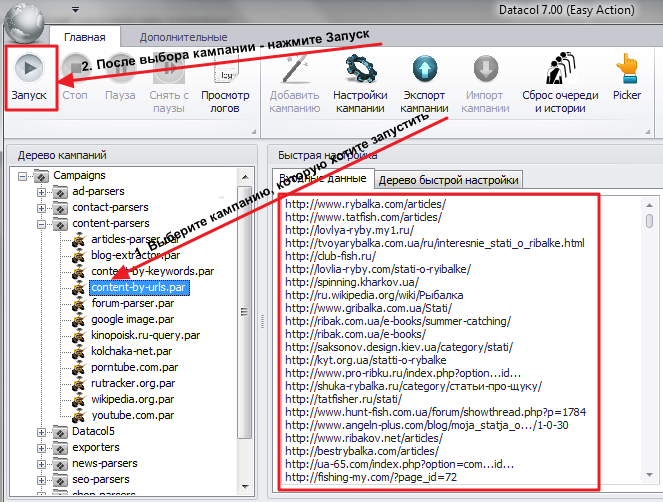Viewport: 663px width, 502px height.
Task: Open Просмотр логов log icon
Action: tap(225, 70)
